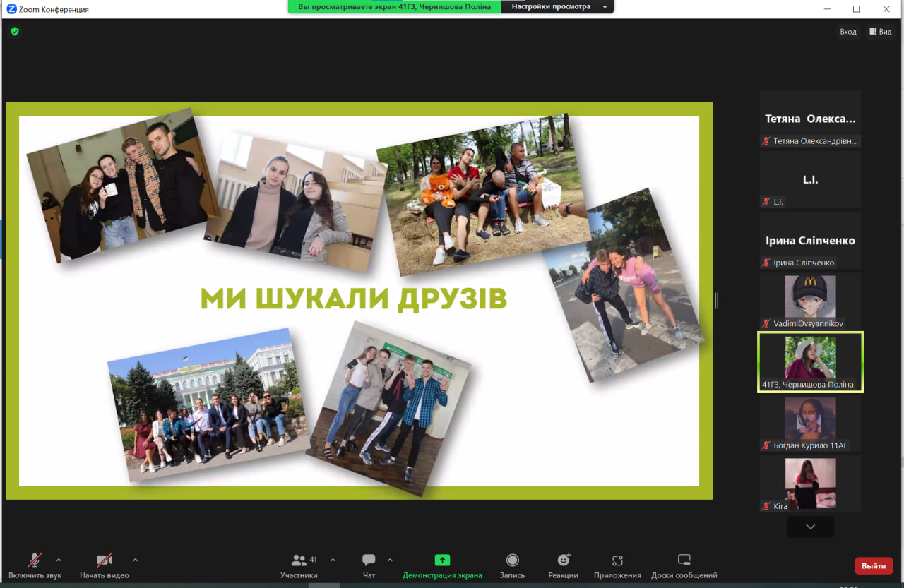Start recording with Запись button

click(513, 565)
